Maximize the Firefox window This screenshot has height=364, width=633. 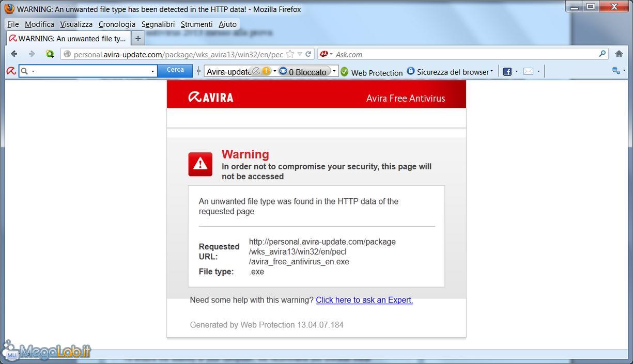(x=590, y=7)
